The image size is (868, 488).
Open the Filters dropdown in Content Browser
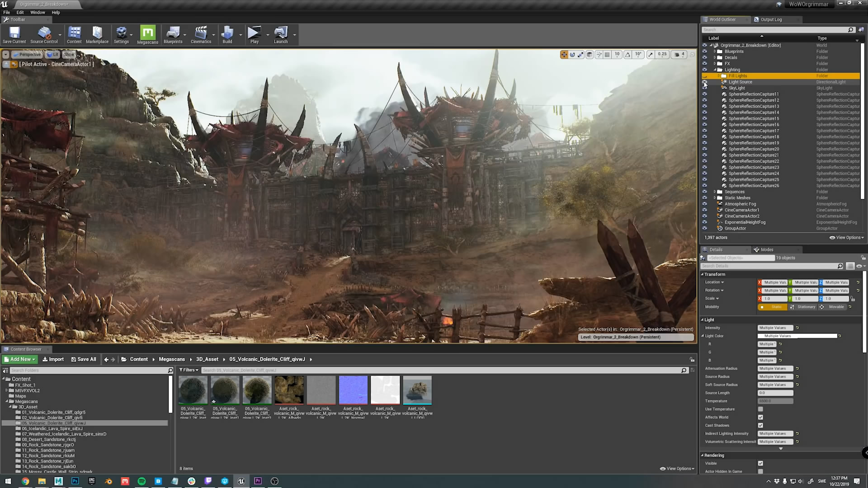pos(189,370)
